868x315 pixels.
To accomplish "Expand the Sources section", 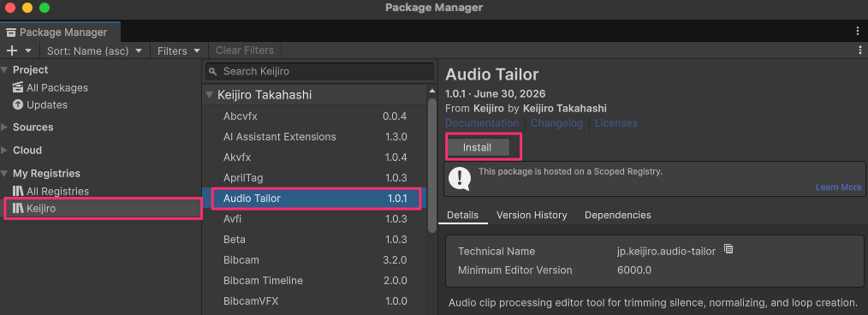I will (x=4, y=128).
